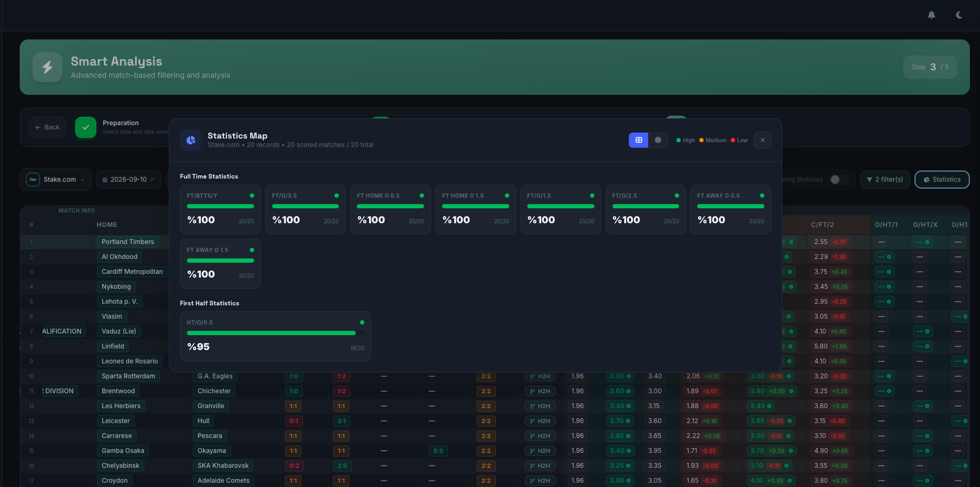Click the SKA Khabarovsk away team
The image size is (980, 487).
pyautogui.click(x=223, y=466)
